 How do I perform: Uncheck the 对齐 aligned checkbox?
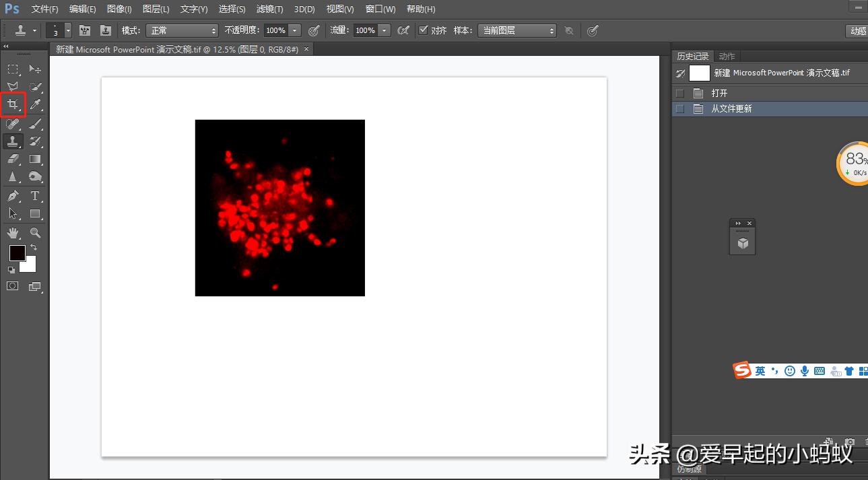[423, 30]
